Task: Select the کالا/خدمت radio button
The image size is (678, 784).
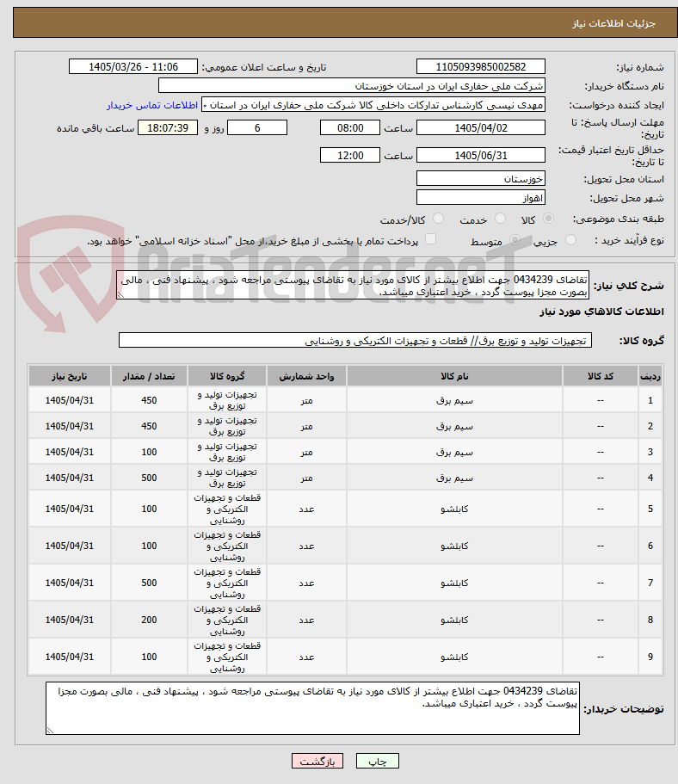Action: [438, 219]
